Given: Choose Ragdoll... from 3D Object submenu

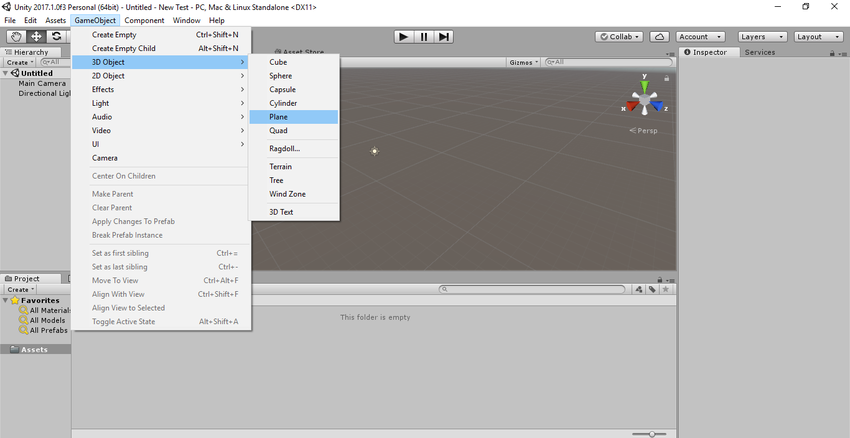Looking at the screenshot, I should (294, 149).
